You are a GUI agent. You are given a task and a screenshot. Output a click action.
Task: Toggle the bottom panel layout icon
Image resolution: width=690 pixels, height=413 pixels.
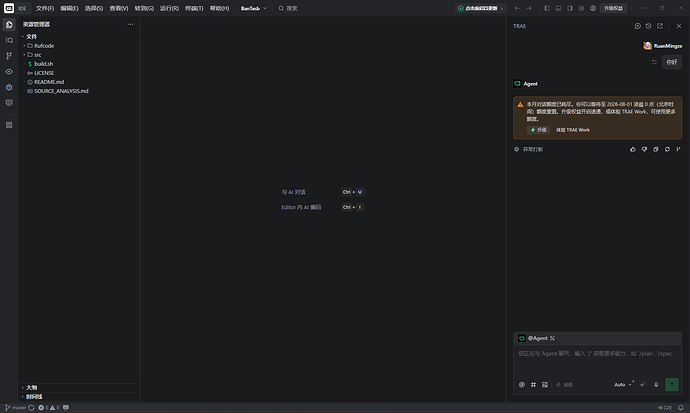(558, 8)
